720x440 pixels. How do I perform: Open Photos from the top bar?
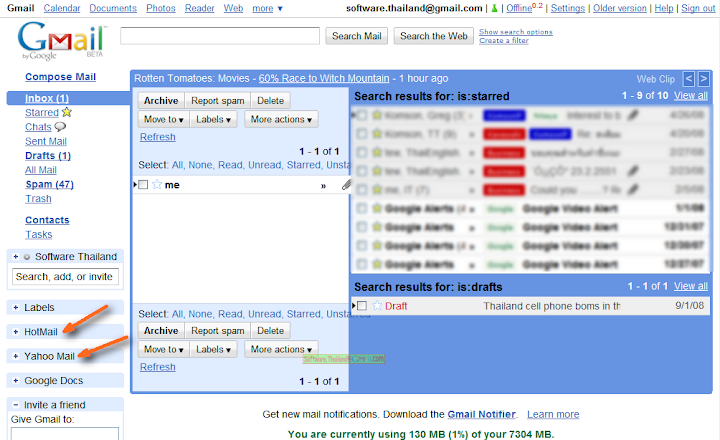pyautogui.click(x=161, y=8)
